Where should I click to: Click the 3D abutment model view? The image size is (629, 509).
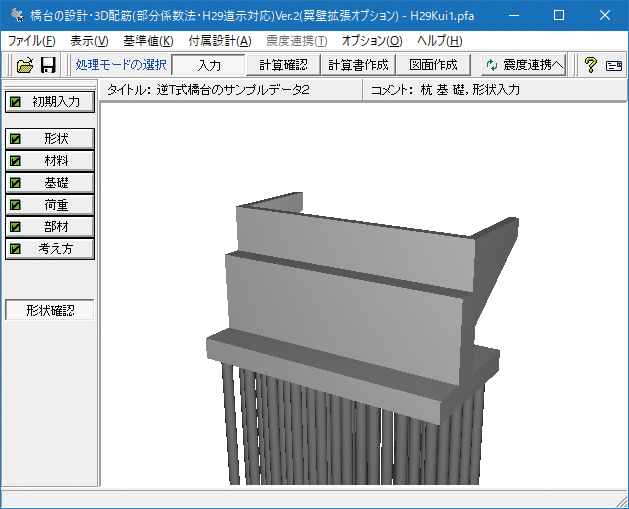363,295
